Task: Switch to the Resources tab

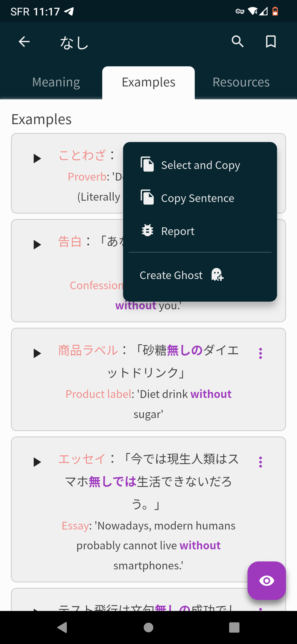Action: click(241, 82)
